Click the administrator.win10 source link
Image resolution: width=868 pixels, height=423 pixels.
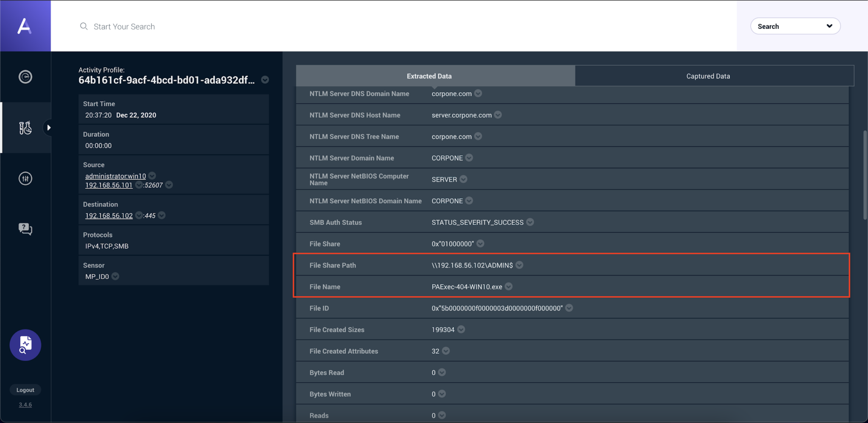115,176
